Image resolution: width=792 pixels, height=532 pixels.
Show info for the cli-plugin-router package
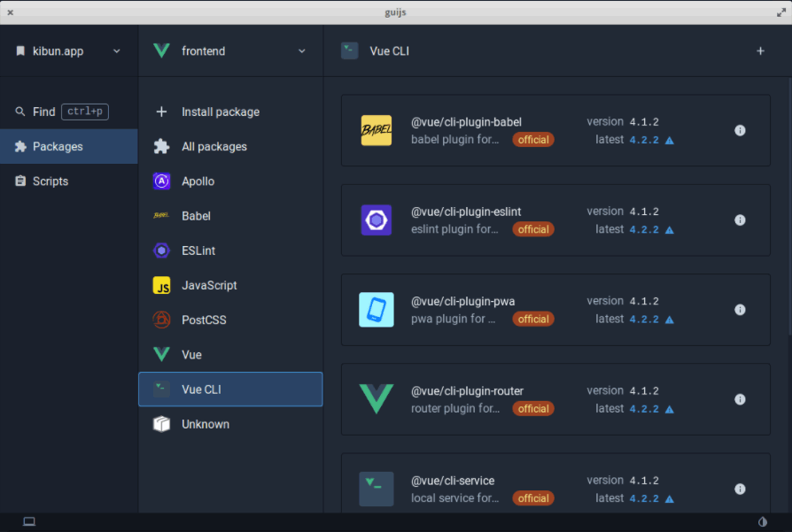tap(740, 399)
